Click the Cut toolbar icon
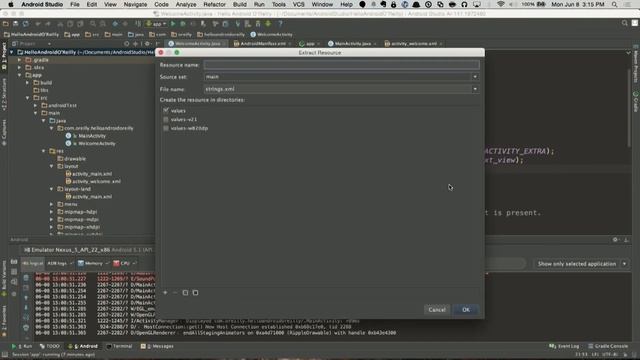Image resolution: width=640 pixels, height=360 pixels. pos(60,24)
